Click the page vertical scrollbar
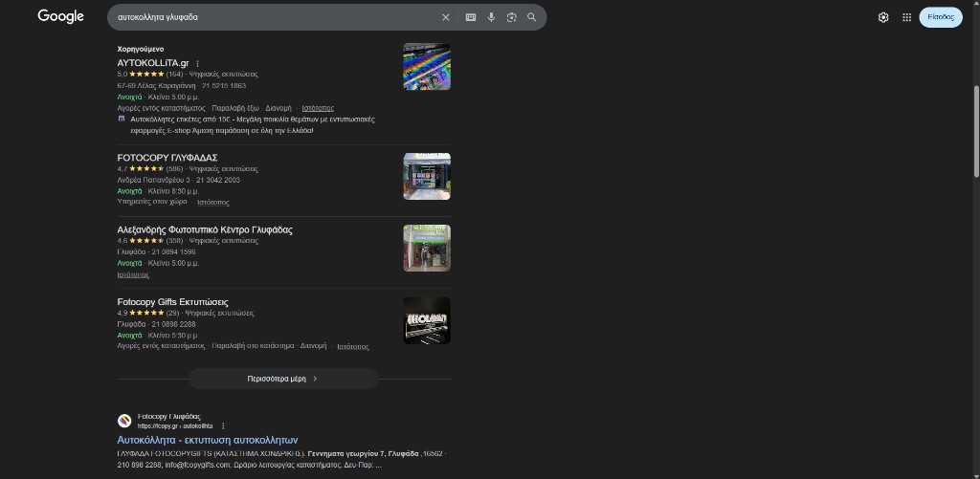 tap(976, 132)
